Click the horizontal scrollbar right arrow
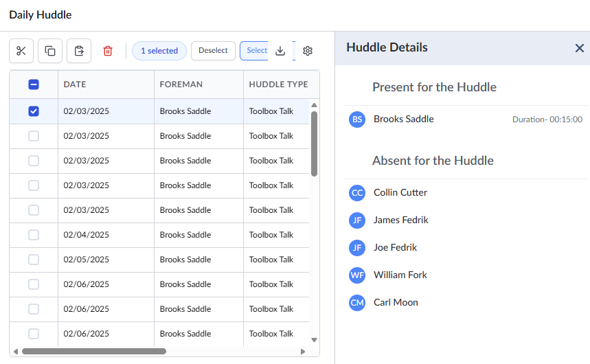The image size is (590, 364). [303, 351]
